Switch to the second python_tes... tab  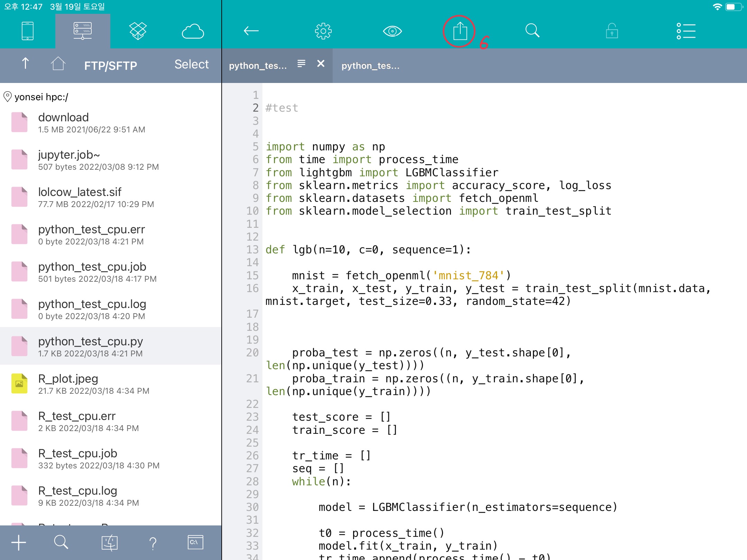[x=370, y=66]
